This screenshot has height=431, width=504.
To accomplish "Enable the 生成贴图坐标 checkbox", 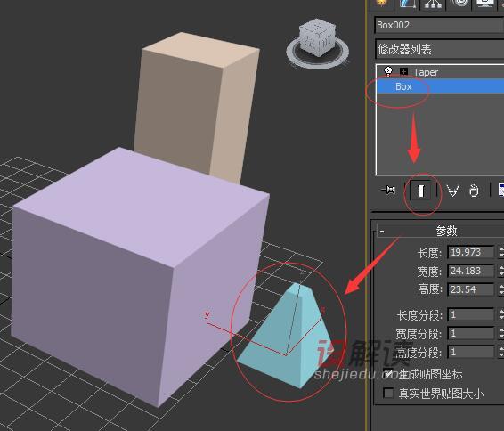I will 388,373.
